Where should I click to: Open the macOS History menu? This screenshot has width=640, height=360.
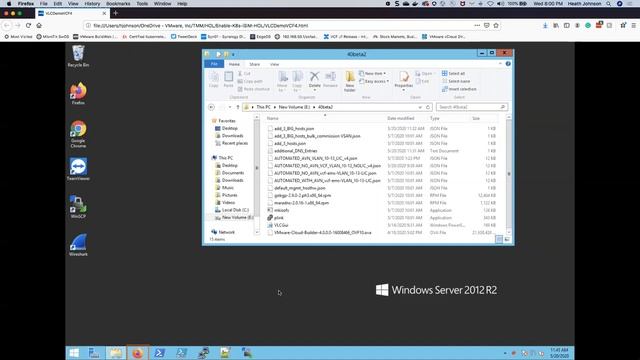pos(92,4)
